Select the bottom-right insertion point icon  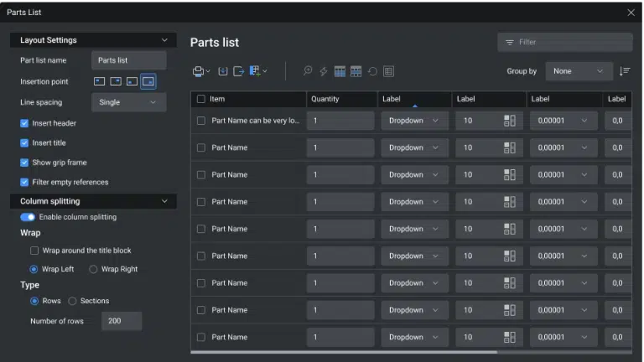(148, 81)
